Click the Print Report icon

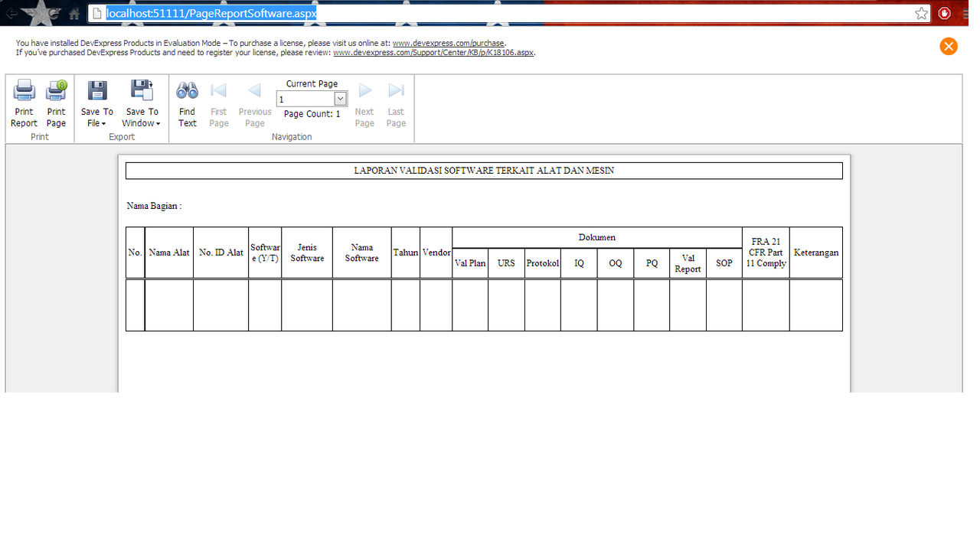pos(24,91)
